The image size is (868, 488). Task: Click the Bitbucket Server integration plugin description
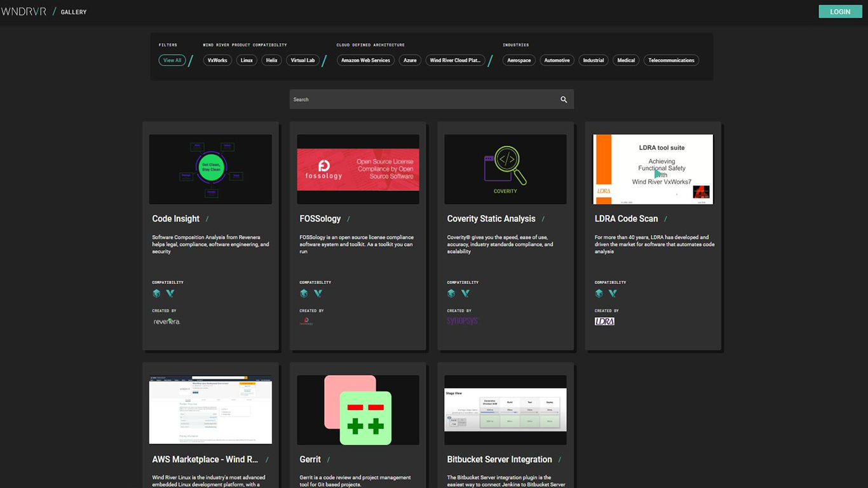coord(506,481)
